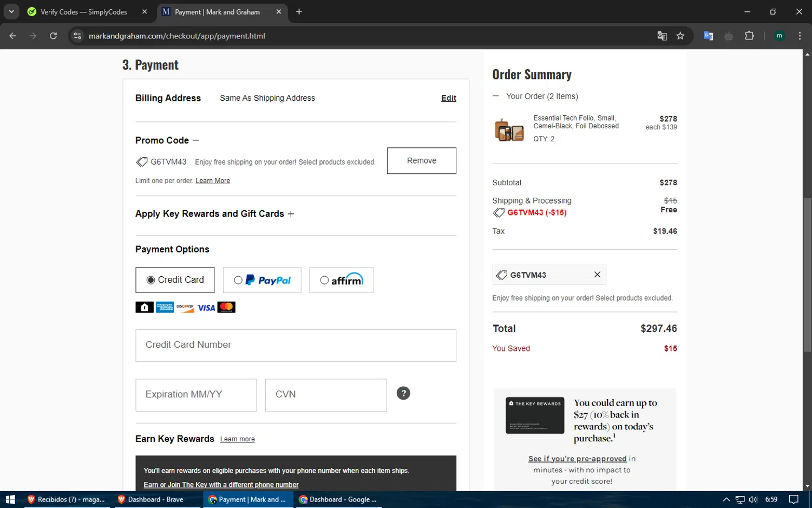
Task: Open the Extensions puzzle icon
Action: (749, 36)
